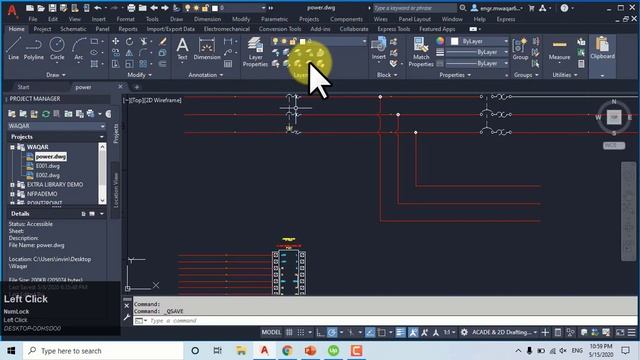Open the Dimension tool
Screen dimensions: 640x360
tap(207, 49)
